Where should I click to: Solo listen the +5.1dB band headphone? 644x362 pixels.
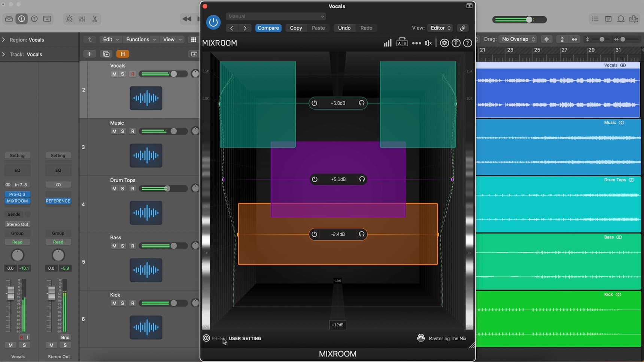(362, 180)
